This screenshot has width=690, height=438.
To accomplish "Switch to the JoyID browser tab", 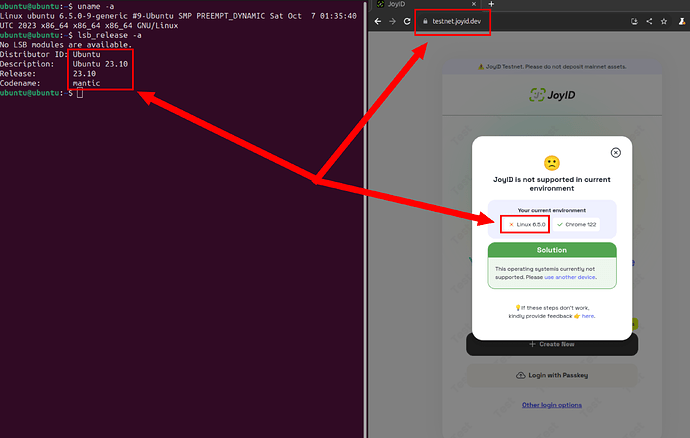I will click(x=426, y=4).
